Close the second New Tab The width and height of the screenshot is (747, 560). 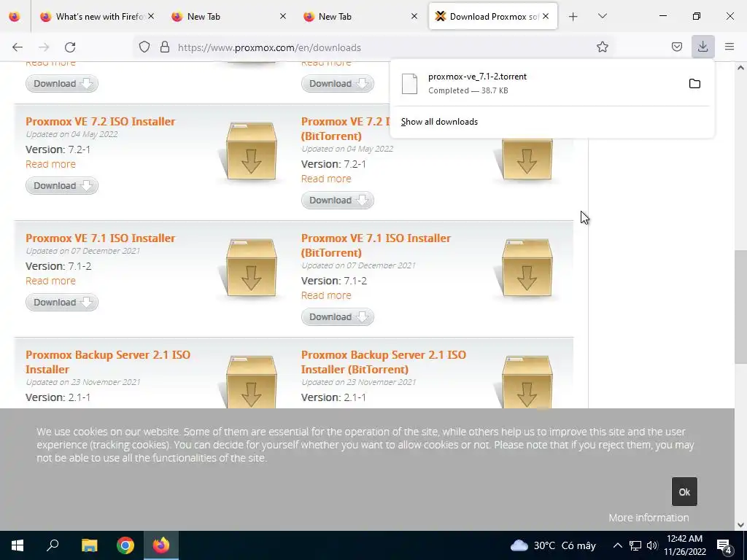tap(414, 16)
